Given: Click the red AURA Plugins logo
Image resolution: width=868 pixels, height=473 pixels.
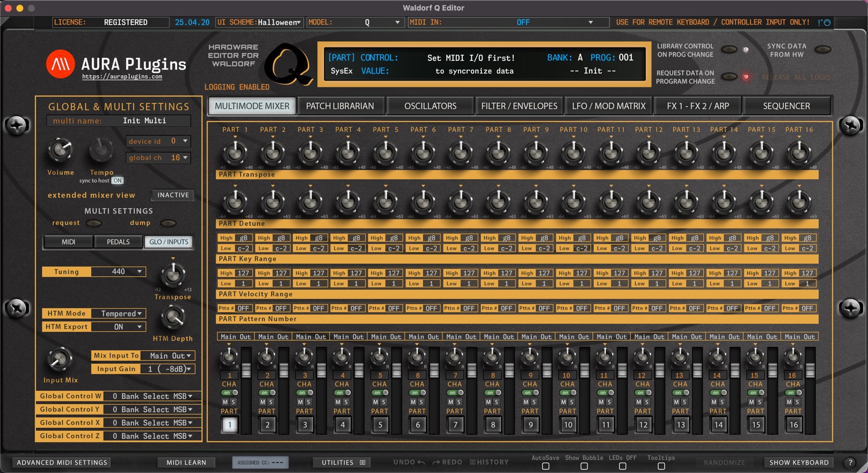Looking at the screenshot, I should [61, 64].
